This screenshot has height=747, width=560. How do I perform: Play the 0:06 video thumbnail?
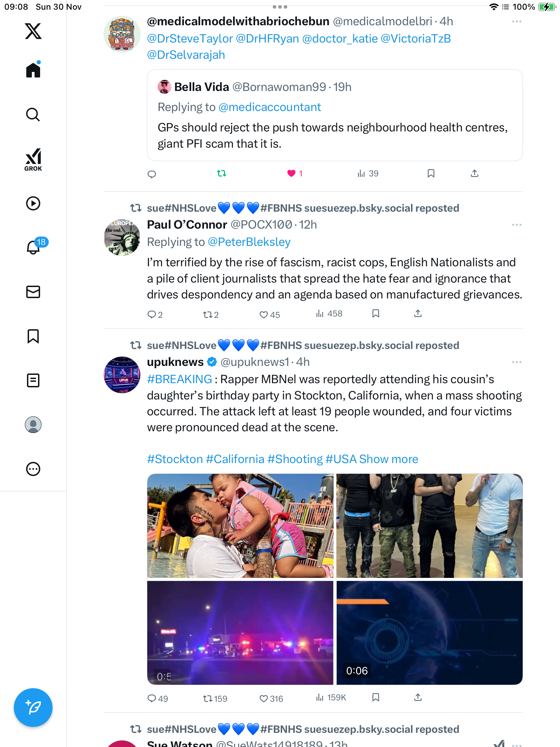pos(429,632)
